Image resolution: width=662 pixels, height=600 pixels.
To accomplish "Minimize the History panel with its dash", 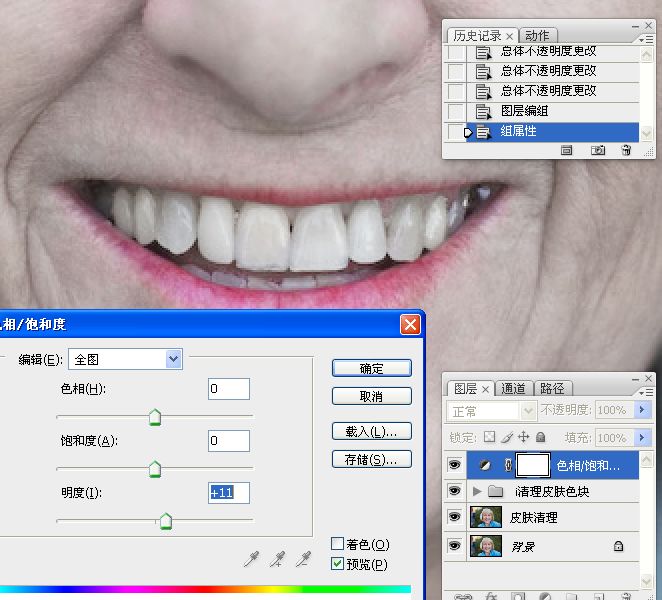I will click(x=635, y=27).
